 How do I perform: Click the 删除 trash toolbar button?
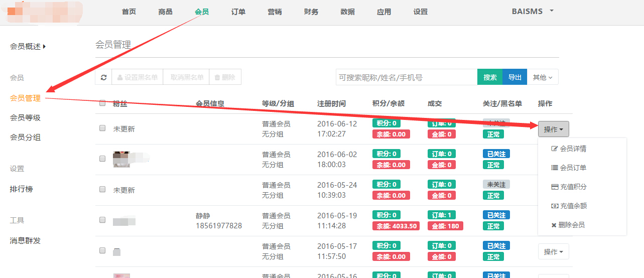pos(225,77)
